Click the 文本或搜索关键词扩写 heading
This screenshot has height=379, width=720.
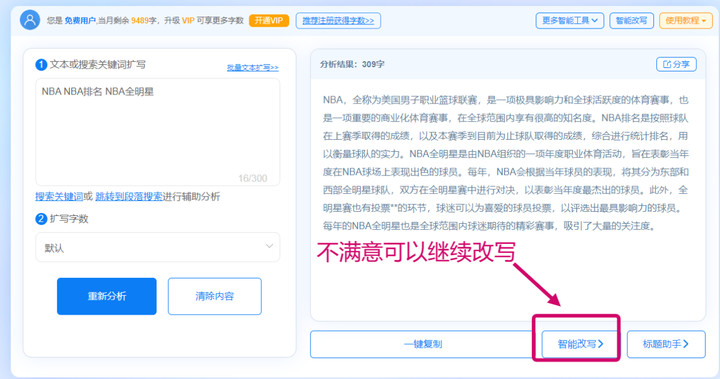click(x=97, y=65)
